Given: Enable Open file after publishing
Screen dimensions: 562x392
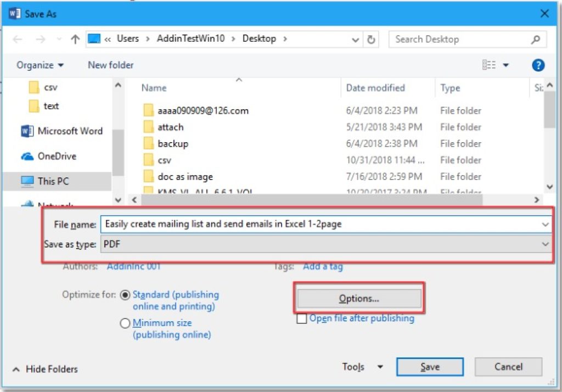Looking at the screenshot, I should coord(302,318).
